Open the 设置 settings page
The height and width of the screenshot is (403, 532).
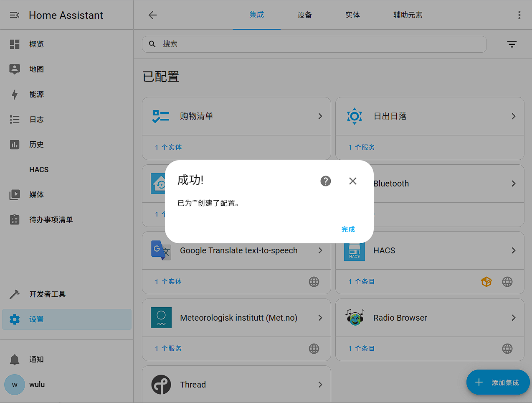pyautogui.click(x=67, y=319)
